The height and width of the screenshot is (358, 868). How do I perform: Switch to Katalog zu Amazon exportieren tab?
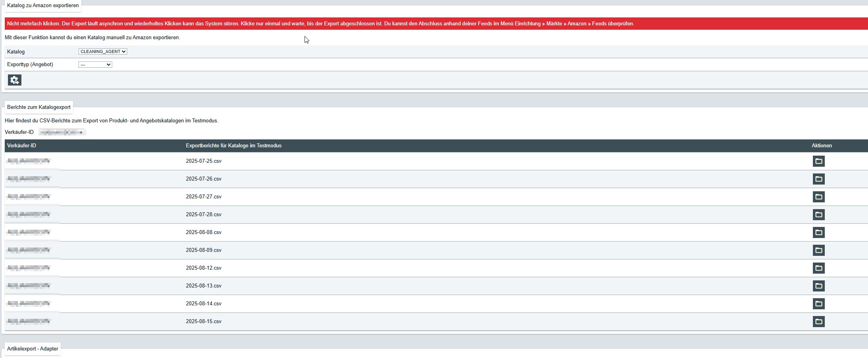pos(43,6)
